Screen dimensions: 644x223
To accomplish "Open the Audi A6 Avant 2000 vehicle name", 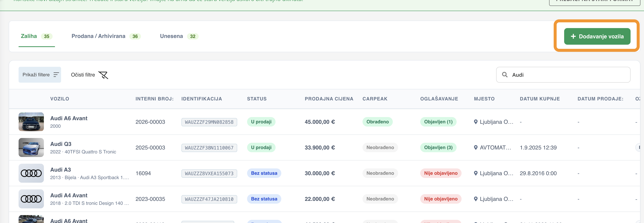I will click(x=69, y=118).
